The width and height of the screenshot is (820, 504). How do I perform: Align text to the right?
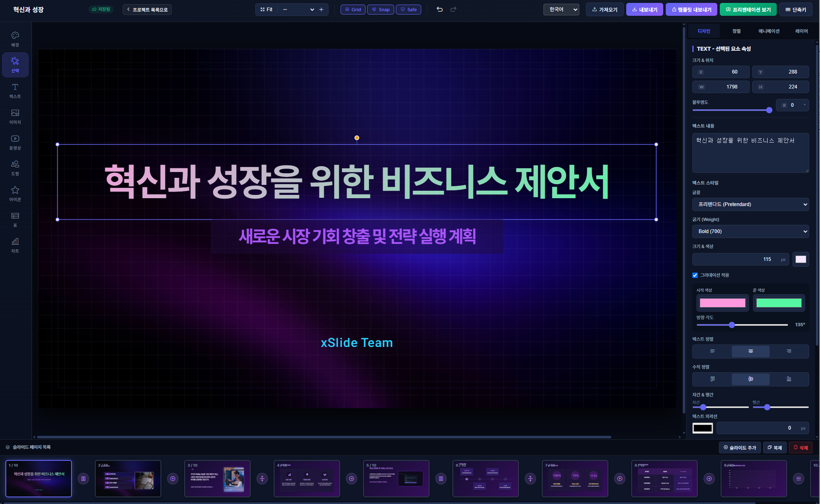(x=789, y=351)
